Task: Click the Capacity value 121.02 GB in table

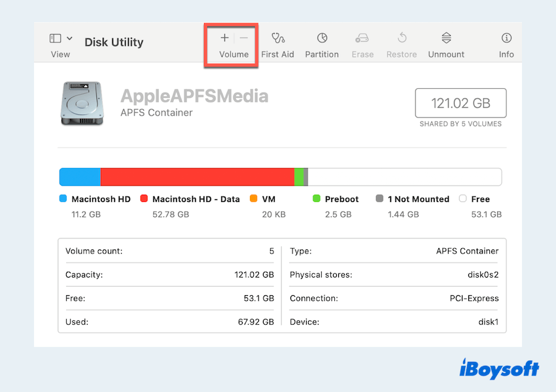Action: 254,275
